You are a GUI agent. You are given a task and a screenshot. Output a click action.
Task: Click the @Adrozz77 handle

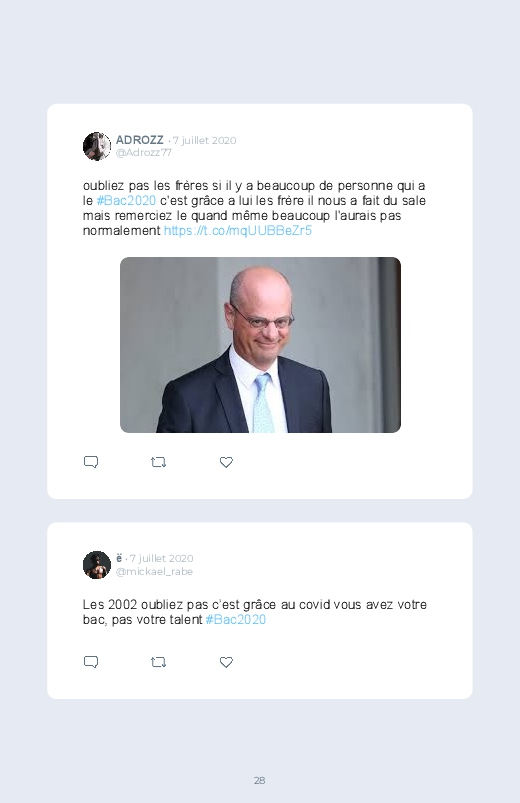[x=143, y=153]
